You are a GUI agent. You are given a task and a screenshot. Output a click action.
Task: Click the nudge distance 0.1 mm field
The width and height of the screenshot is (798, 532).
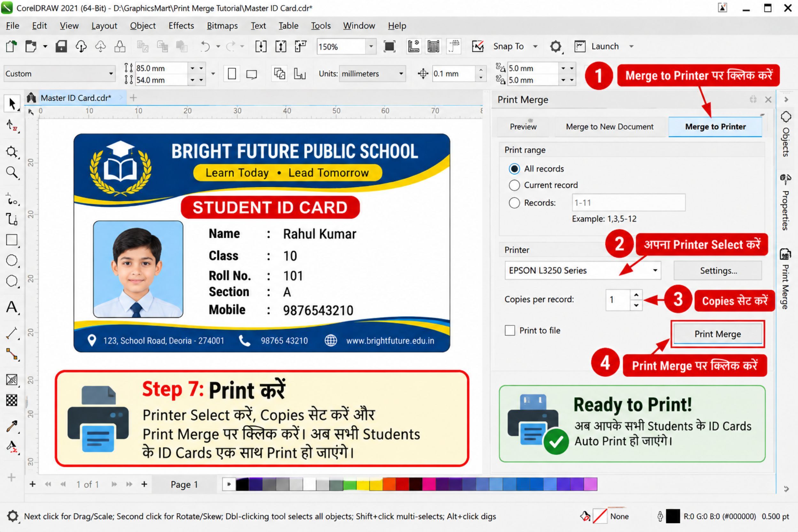(x=453, y=73)
